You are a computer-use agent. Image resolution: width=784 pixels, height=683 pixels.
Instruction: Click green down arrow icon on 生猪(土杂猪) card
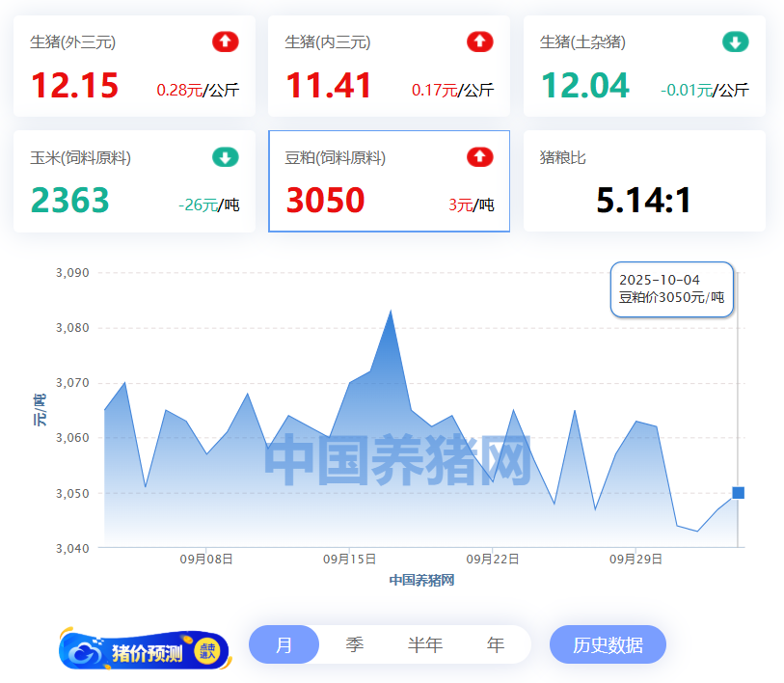coord(735,41)
